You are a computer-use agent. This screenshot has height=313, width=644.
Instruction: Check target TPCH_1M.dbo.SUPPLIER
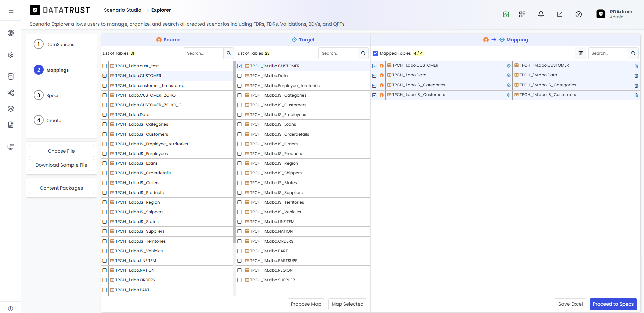pyautogui.click(x=239, y=280)
